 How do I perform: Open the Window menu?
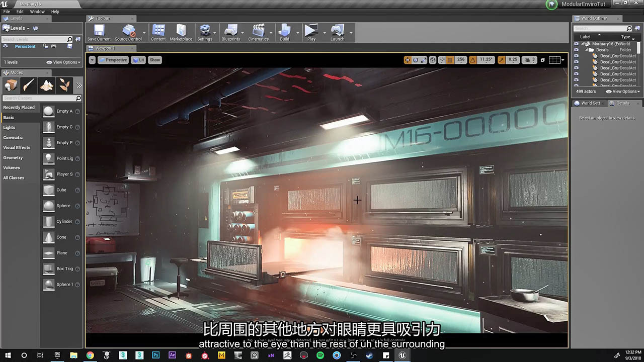pos(37,12)
